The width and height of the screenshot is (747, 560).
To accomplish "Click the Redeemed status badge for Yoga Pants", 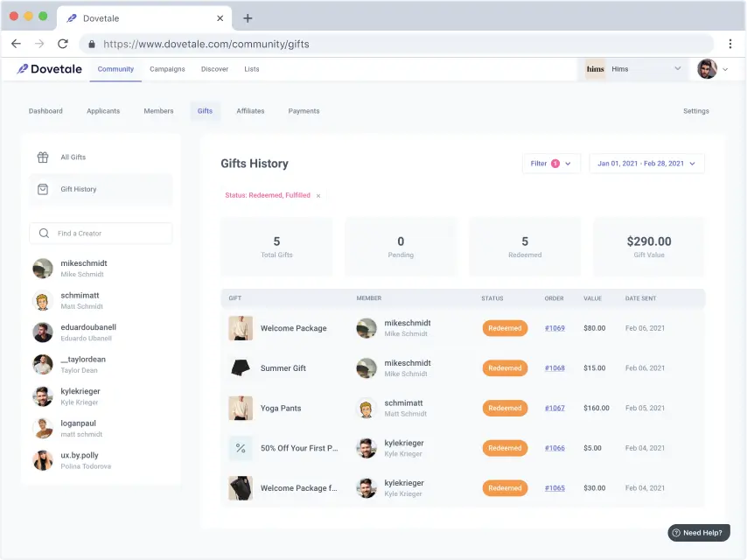I will pyautogui.click(x=505, y=408).
